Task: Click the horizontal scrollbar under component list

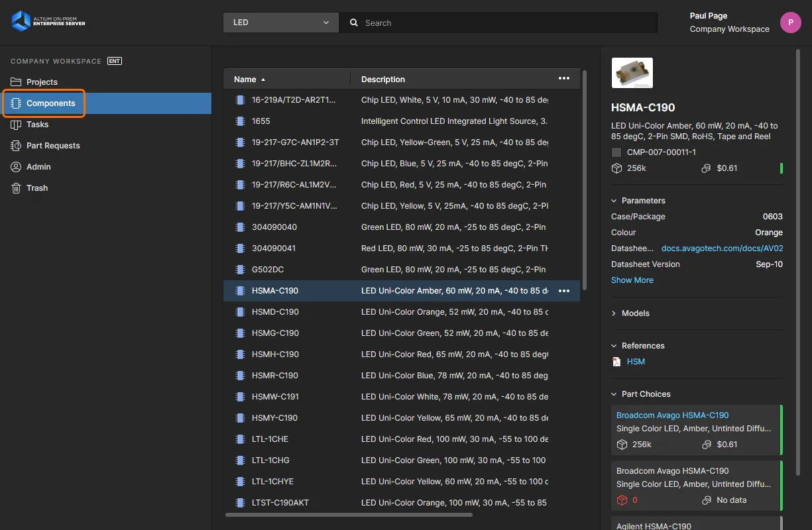Action: (x=349, y=515)
